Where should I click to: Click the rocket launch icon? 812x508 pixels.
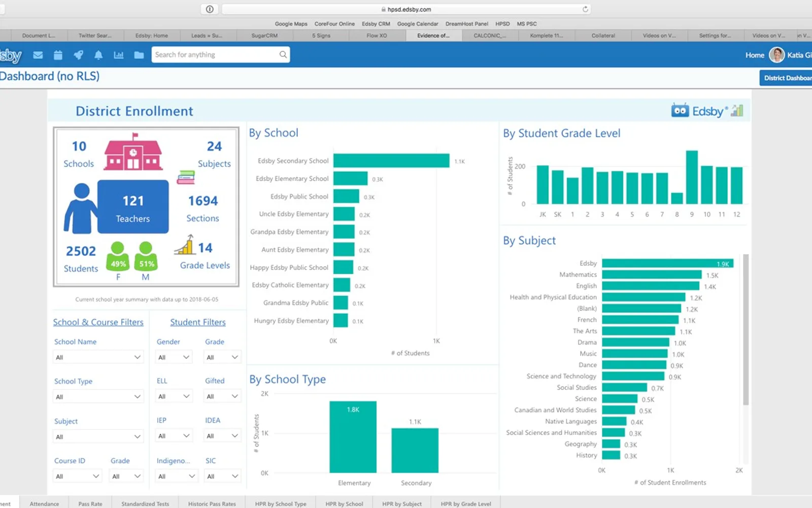(78, 55)
